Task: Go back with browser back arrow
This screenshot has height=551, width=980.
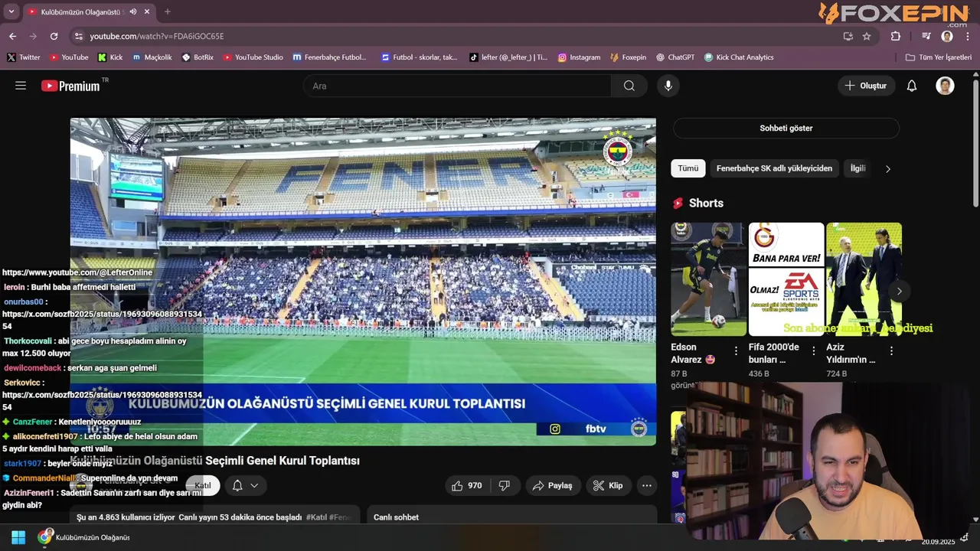Action: click(x=12, y=36)
